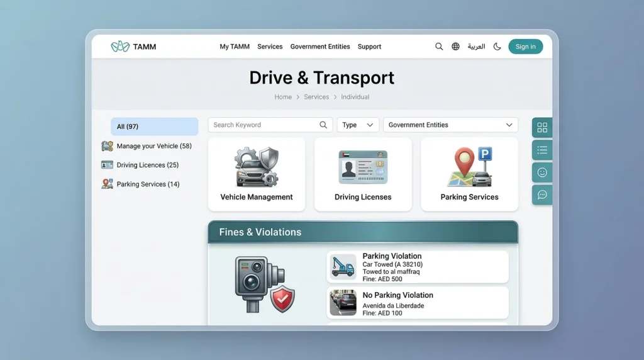Open Support menu
The image size is (644, 360).
[x=369, y=47]
